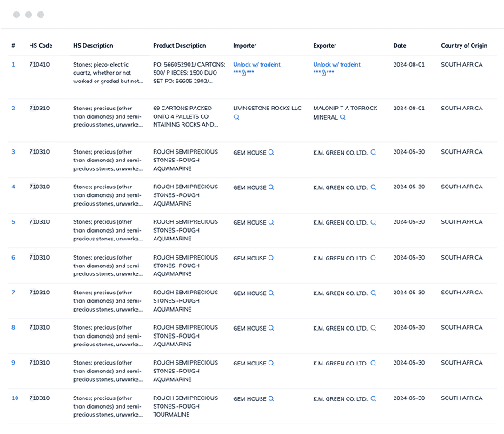Open row number 6 link
Image resolution: width=504 pixels, height=434 pixels.
[13, 258]
